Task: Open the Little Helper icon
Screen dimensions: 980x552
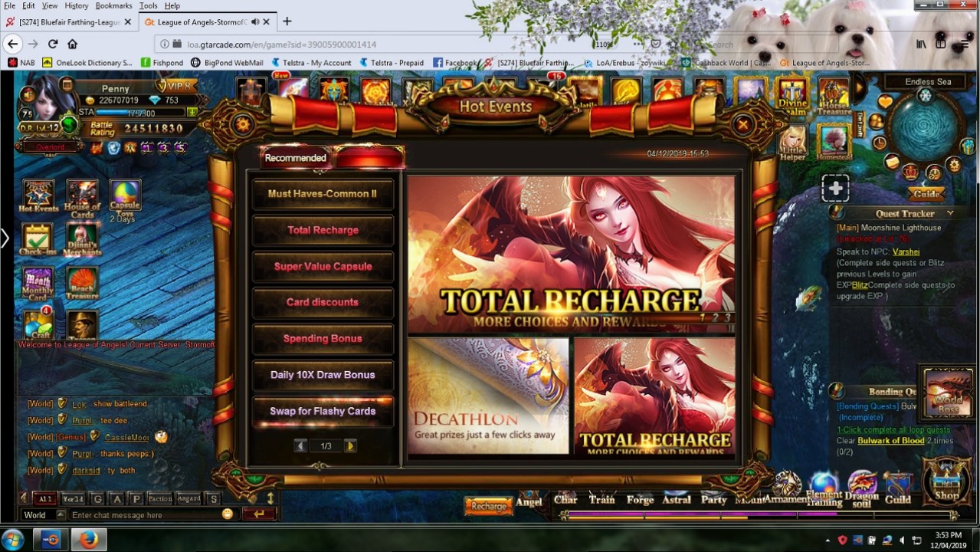Action: coord(792,143)
